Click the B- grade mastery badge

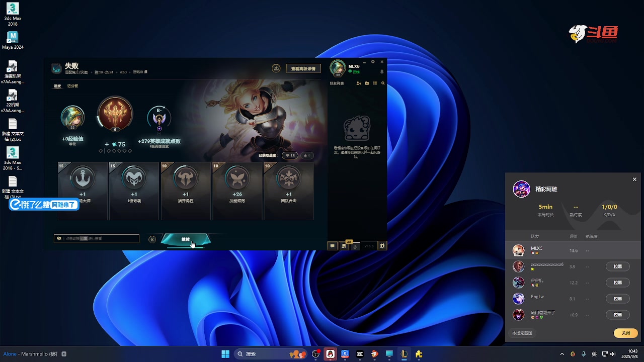coord(159,118)
